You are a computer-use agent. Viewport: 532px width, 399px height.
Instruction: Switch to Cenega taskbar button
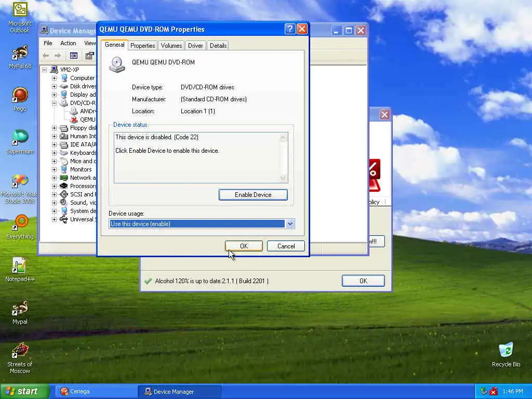click(95, 392)
